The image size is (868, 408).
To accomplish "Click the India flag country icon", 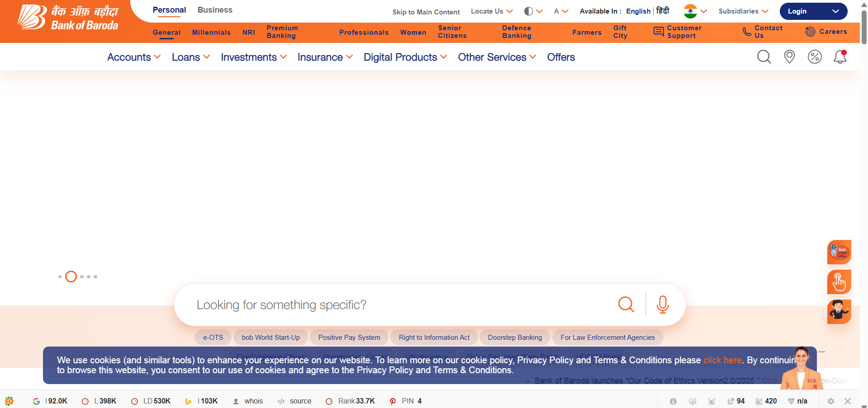I will tap(690, 11).
